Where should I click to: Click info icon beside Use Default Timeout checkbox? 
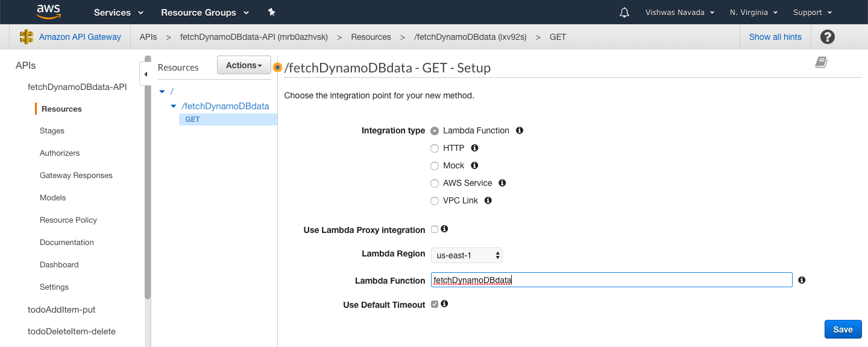444,304
